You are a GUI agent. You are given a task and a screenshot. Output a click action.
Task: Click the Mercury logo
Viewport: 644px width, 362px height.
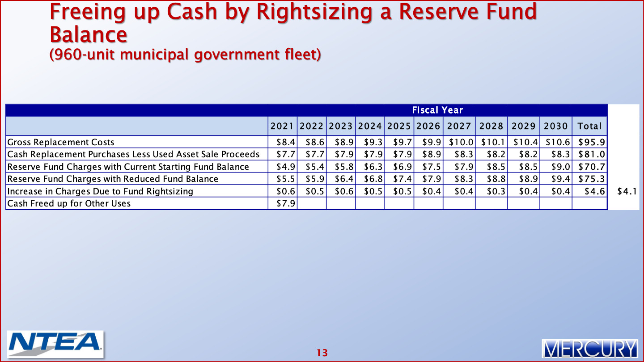coord(590,348)
